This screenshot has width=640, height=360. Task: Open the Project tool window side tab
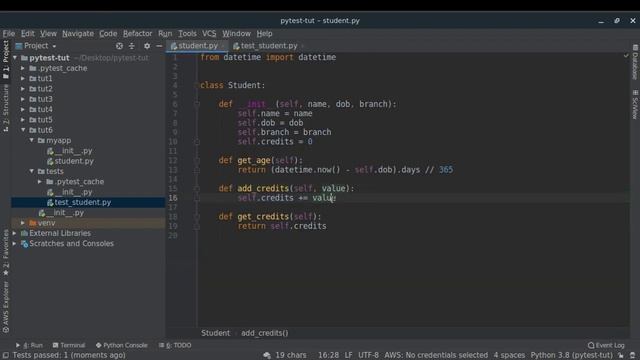(6, 59)
